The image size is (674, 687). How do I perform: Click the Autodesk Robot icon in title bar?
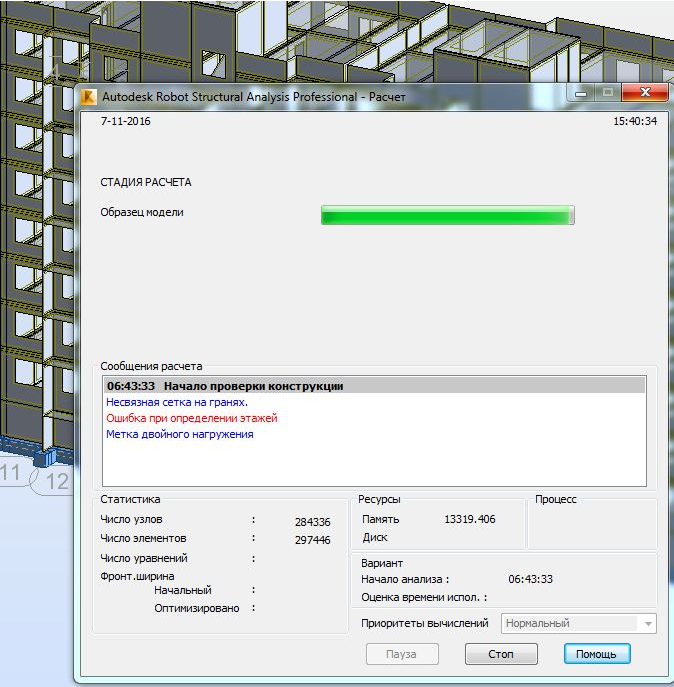tap(89, 97)
